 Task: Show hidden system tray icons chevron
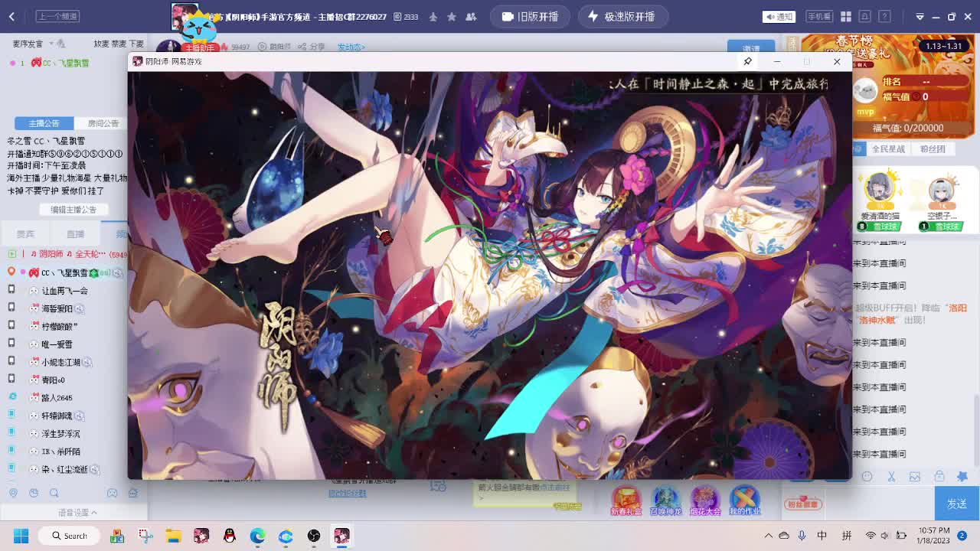pos(768,536)
